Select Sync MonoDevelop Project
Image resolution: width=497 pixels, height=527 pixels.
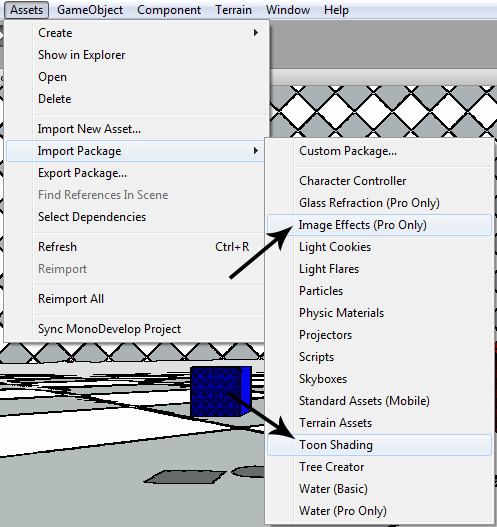tap(135, 329)
